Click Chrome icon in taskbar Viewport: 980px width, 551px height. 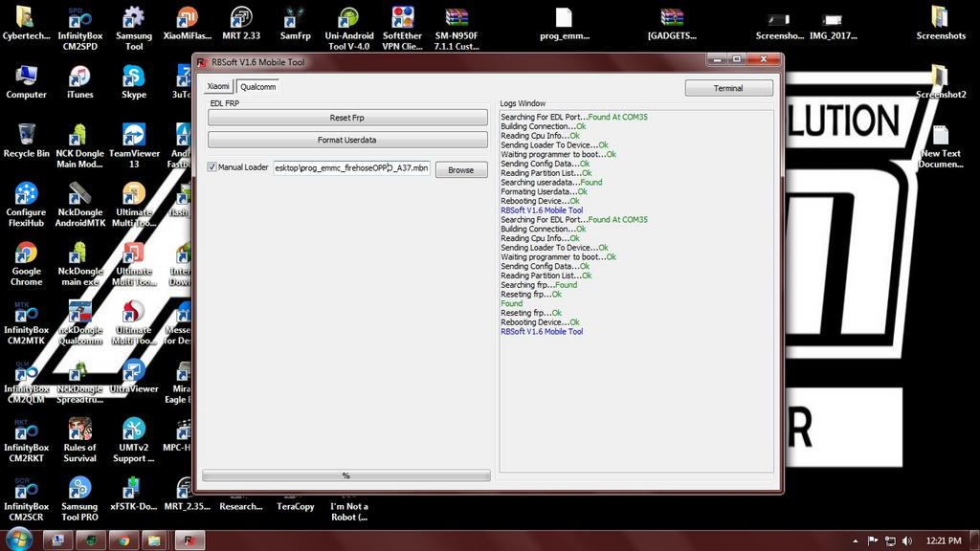(x=123, y=540)
